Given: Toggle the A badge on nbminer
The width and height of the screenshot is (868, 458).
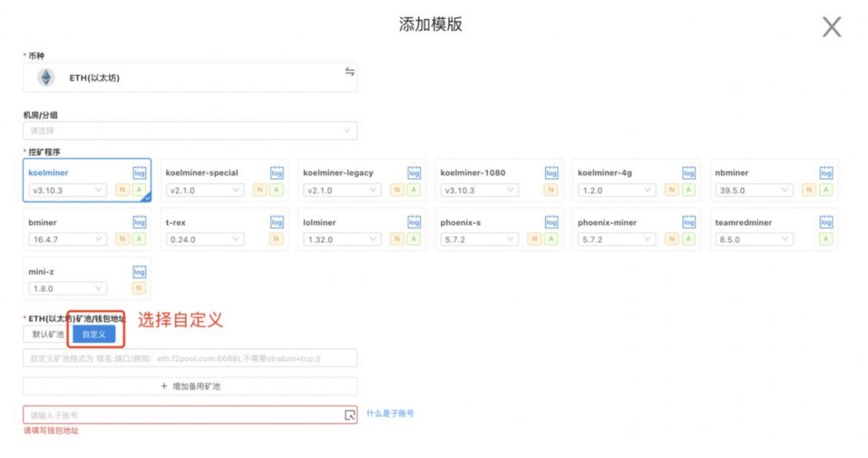Looking at the screenshot, I should coord(826,190).
